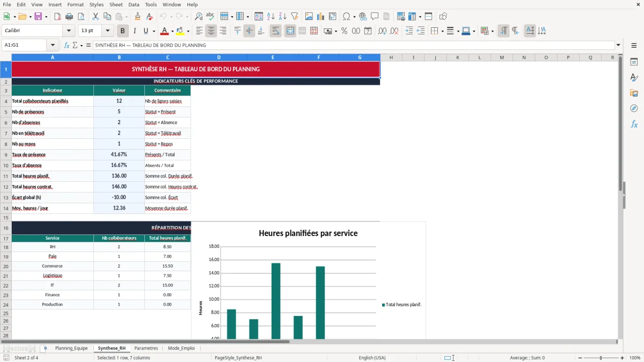The width and height of the screenshot is (644, 362).
Task: Switch to the Parametres sheet tab
Action: click(146, 348)
